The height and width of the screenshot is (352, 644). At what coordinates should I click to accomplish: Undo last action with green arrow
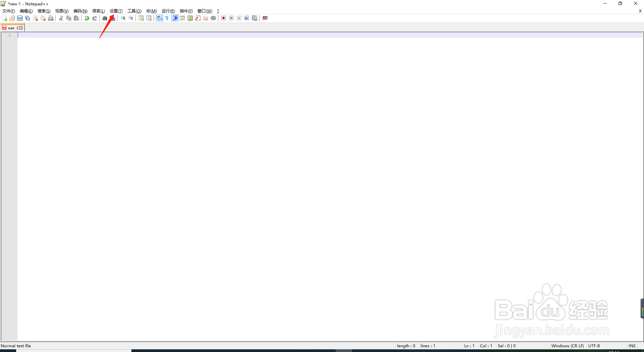click(87, 18)
